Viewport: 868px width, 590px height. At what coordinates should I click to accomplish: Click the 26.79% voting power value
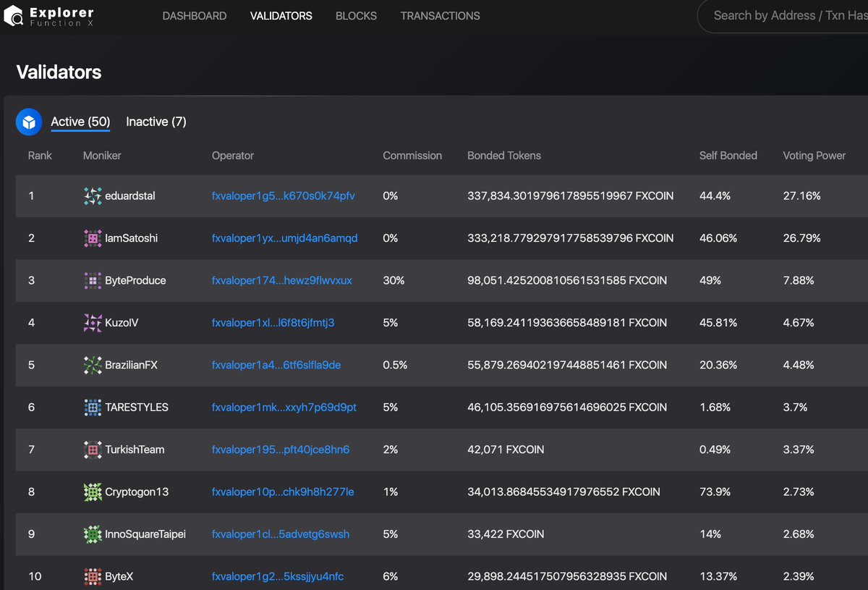coord(802,238)
